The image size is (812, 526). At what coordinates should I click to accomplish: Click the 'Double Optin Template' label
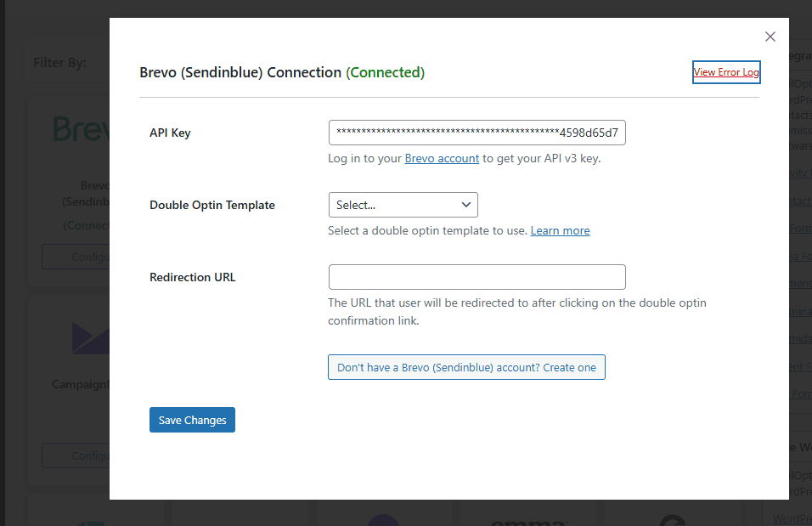(212, 206)
